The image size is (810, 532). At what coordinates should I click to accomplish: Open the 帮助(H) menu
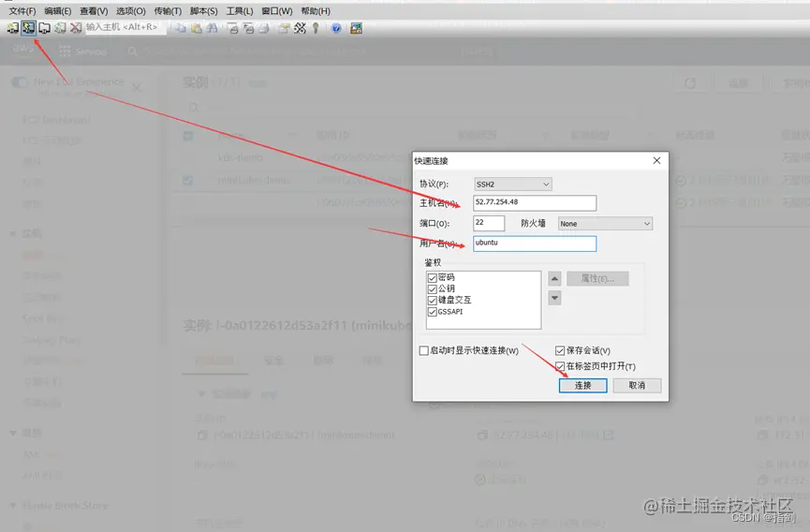click(x=316, y=11)
